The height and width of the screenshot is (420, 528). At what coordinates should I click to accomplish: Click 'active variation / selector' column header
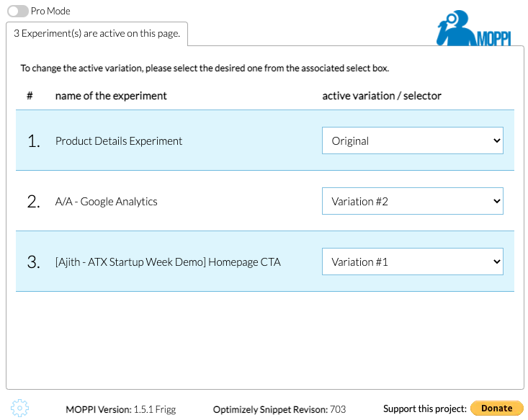tap(382, 96)
